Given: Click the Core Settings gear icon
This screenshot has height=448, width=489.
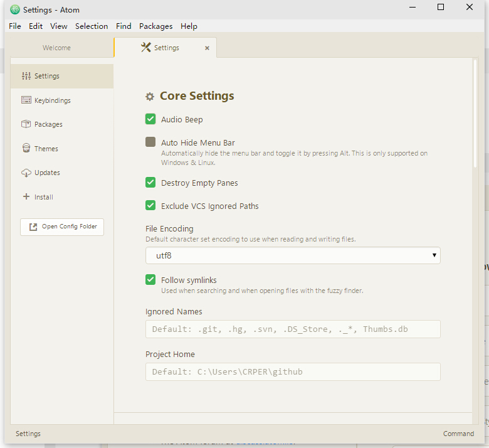Looking at the screenshot, I should 150,97.
